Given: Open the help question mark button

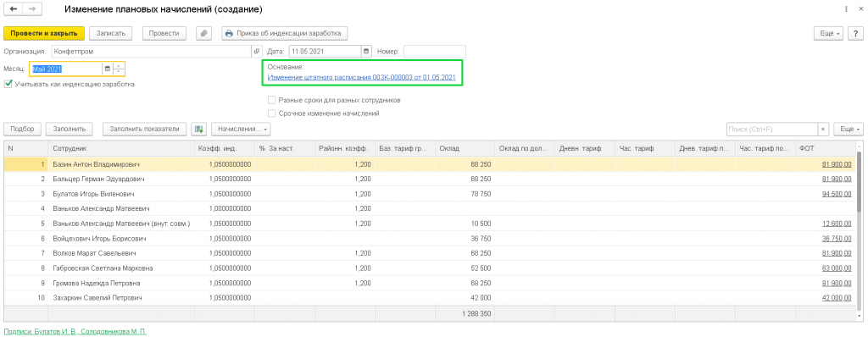Looking at the screenshot, I should (855, 33).
